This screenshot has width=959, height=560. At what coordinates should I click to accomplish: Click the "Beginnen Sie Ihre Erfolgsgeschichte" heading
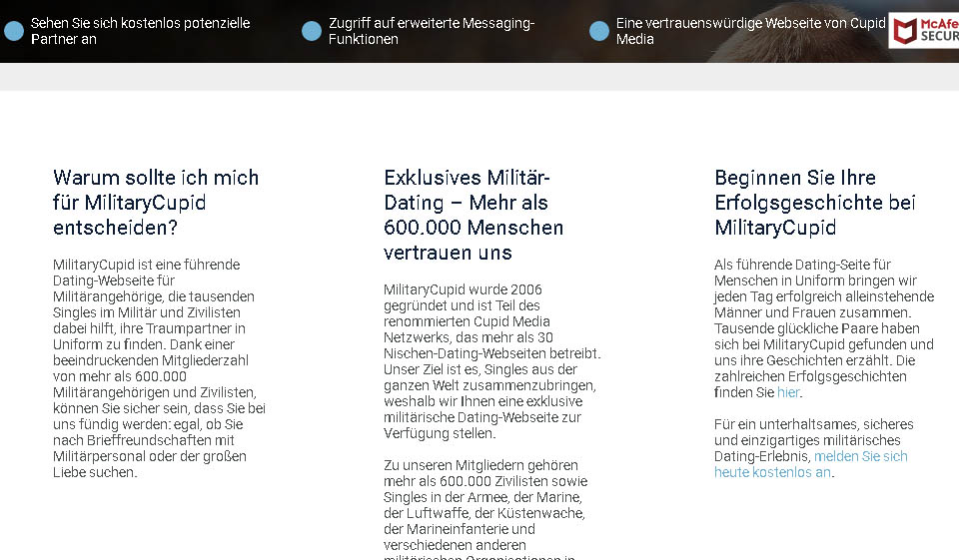tap(814, 203)
